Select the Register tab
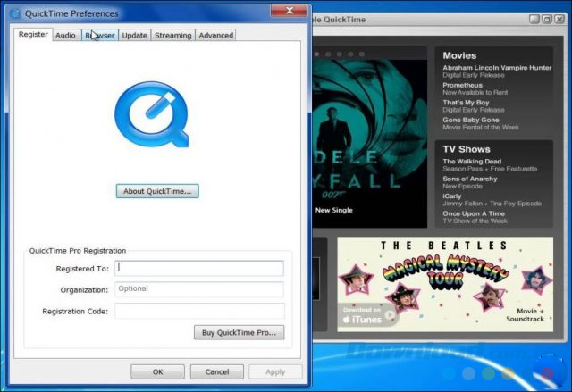Viewport: 572px width, 392px height. point(33,34)
